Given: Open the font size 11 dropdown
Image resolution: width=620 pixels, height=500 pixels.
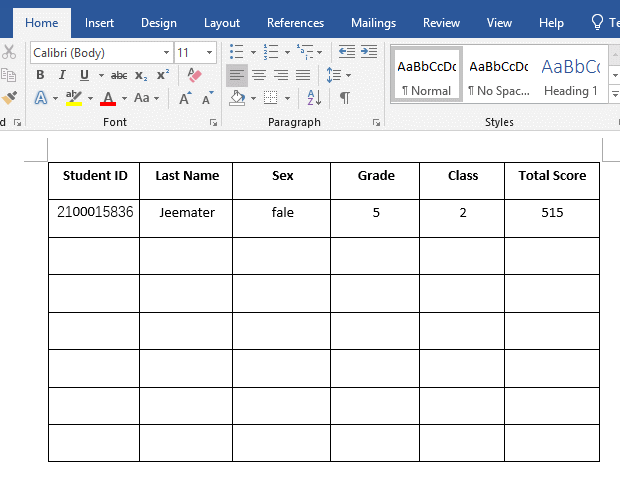Looking at the screenshot, I should click(209, 53).
